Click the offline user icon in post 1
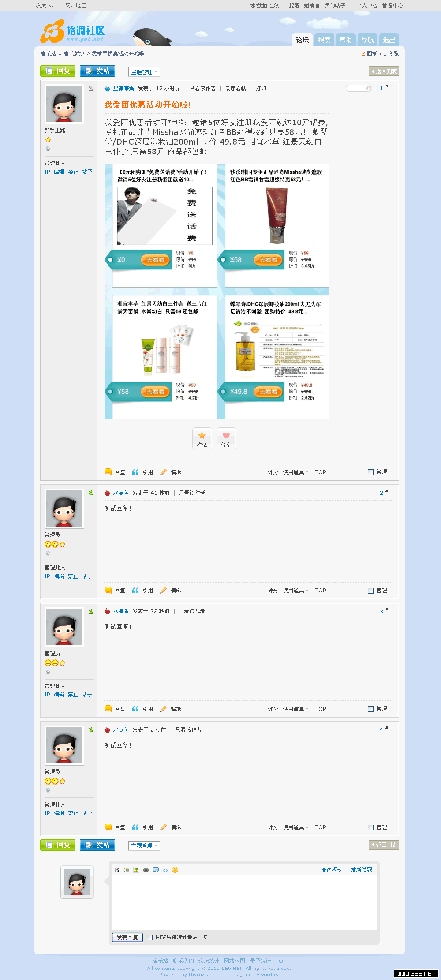 click(91, 88)
